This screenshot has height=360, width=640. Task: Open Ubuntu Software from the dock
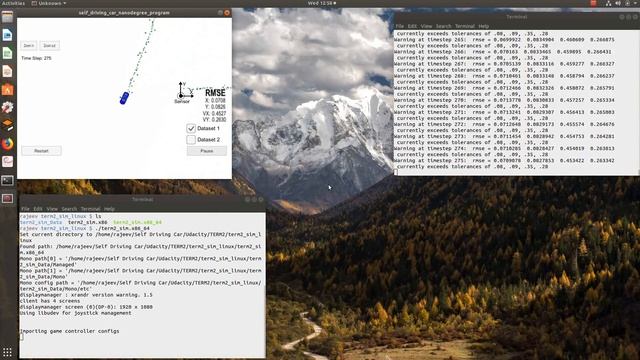pyautogui.click(x=7, y=89)
